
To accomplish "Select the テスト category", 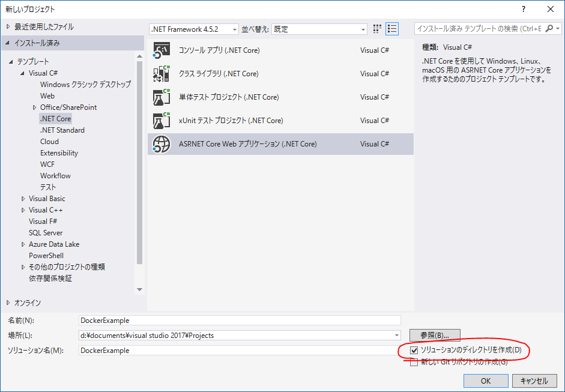I will coord(48,187).
